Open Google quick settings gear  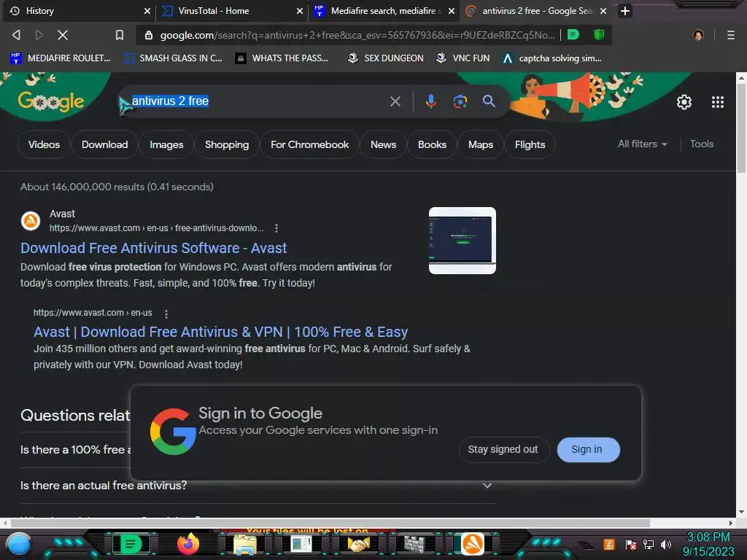tap(684, 102)
